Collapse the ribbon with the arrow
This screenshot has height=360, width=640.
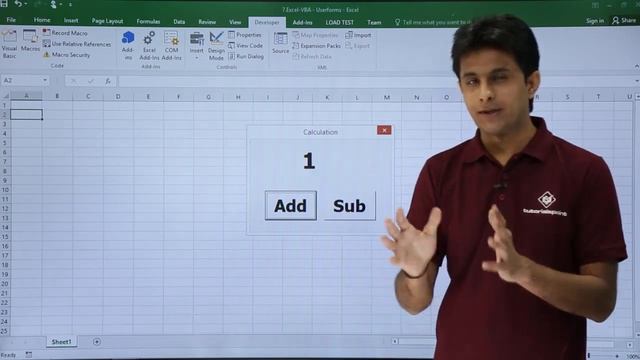click(636, 67)
